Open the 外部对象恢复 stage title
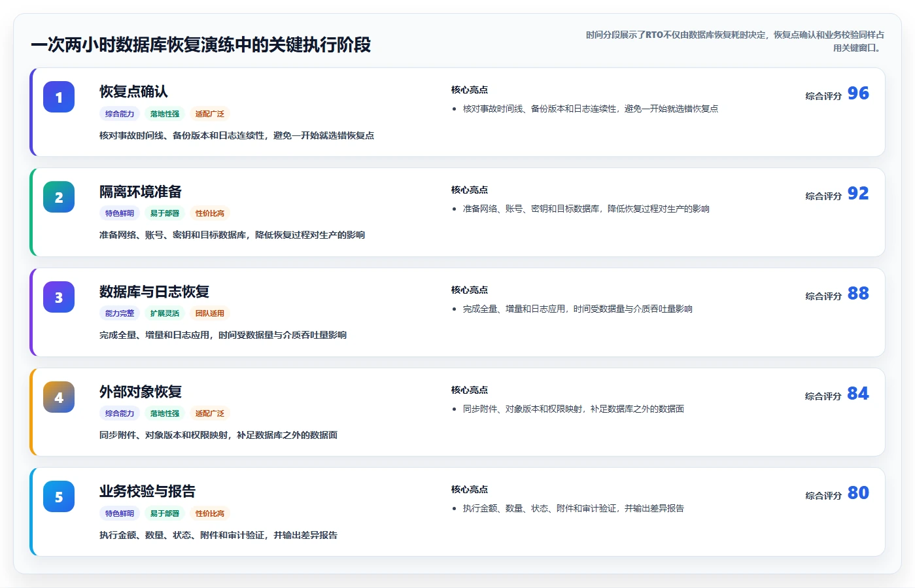The image size is (915, 588). [141, 392]
